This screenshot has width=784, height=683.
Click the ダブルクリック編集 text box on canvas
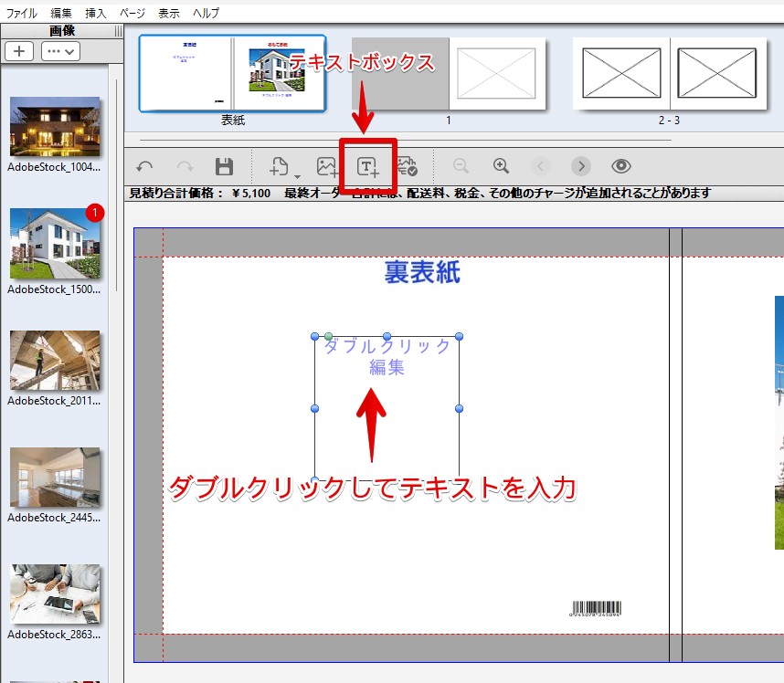tap(387, 357)
